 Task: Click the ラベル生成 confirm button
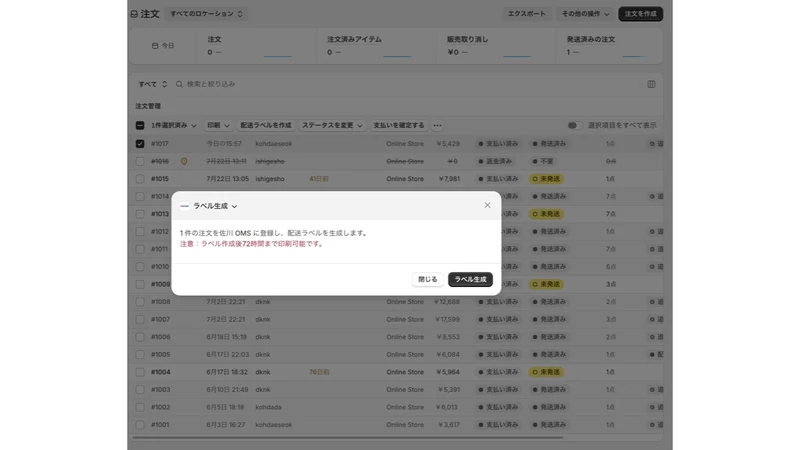470,280
